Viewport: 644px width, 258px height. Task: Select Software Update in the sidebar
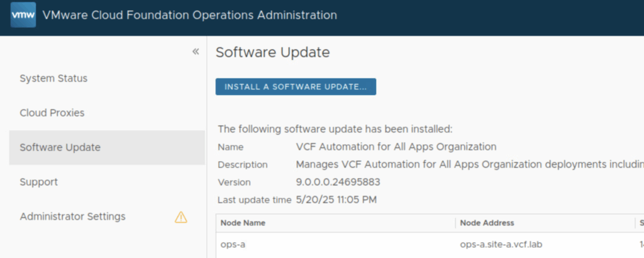[x=60, y=148]
